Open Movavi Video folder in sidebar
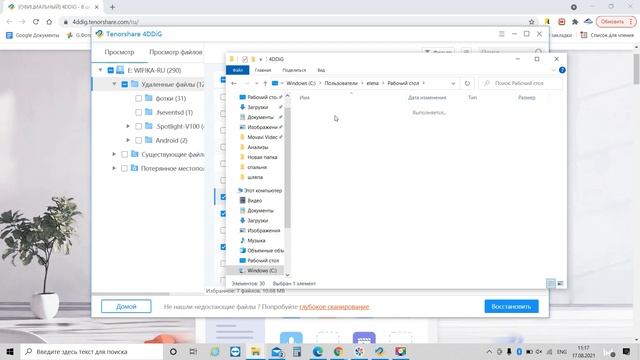 pos(262,137)
